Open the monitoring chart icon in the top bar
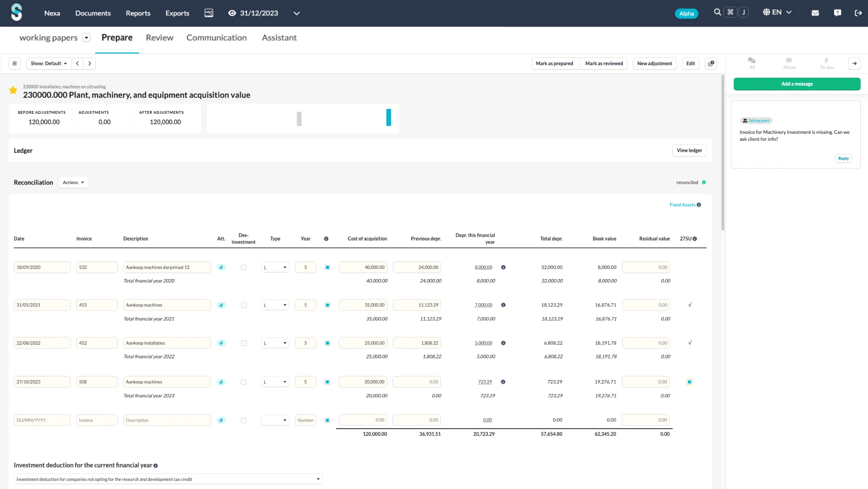868x489 pixels. click(x=209, y=13)
